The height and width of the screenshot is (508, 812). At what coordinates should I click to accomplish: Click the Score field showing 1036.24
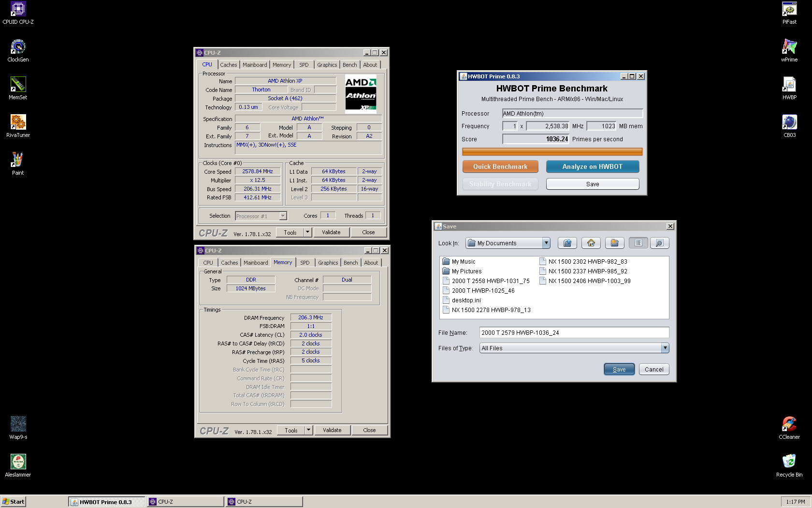click(x=536, y=139)
